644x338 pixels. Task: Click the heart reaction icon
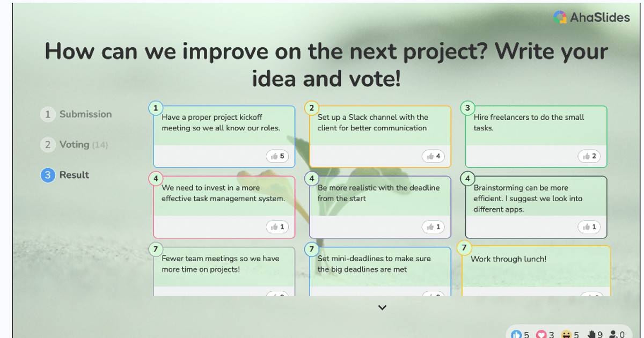pyautogui.click(x=541, y=334)
